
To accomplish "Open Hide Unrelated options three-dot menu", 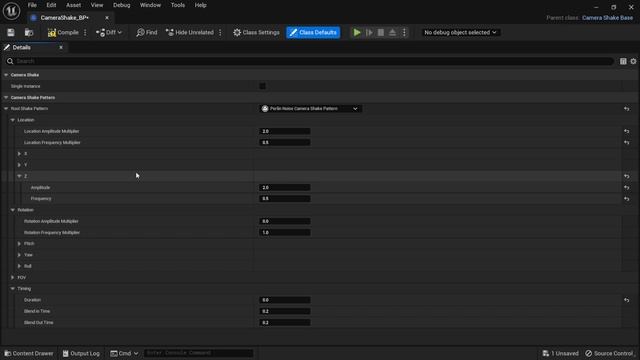I will point(220,32).
